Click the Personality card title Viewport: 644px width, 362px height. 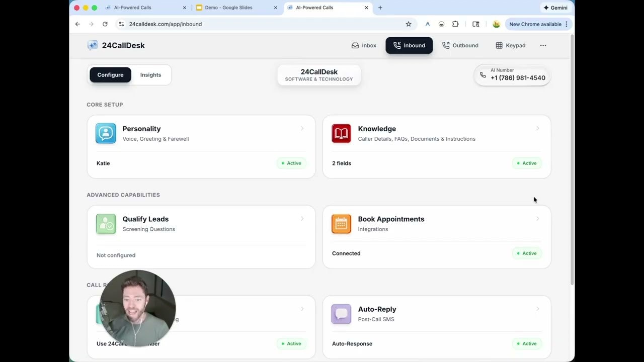point(141,129)
